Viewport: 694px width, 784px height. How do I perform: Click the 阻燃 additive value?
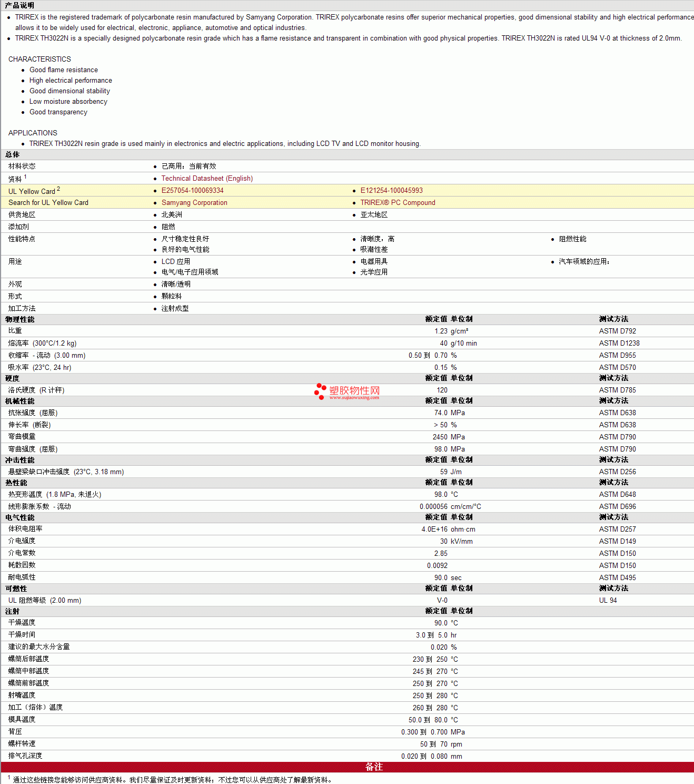tap(168, 227)
